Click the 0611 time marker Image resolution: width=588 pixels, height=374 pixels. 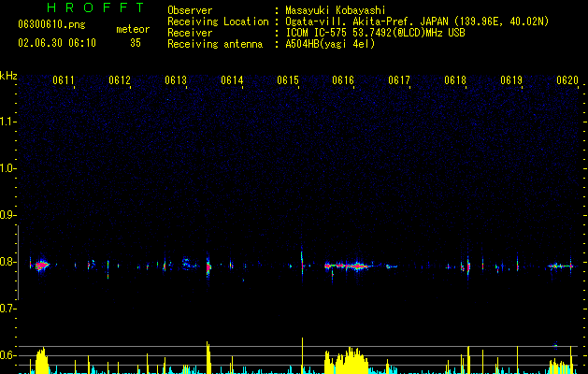tap(64, 80)
